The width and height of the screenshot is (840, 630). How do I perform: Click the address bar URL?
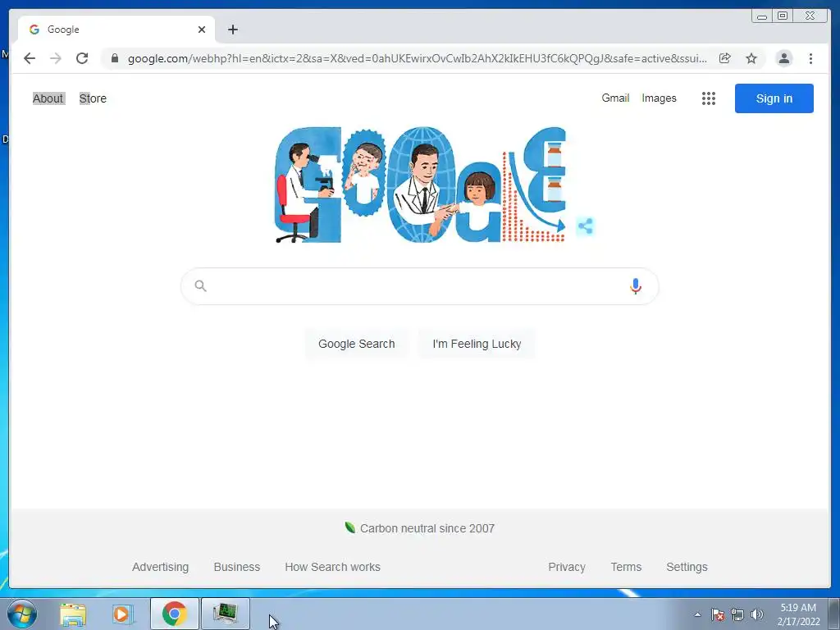click(417, 58)
